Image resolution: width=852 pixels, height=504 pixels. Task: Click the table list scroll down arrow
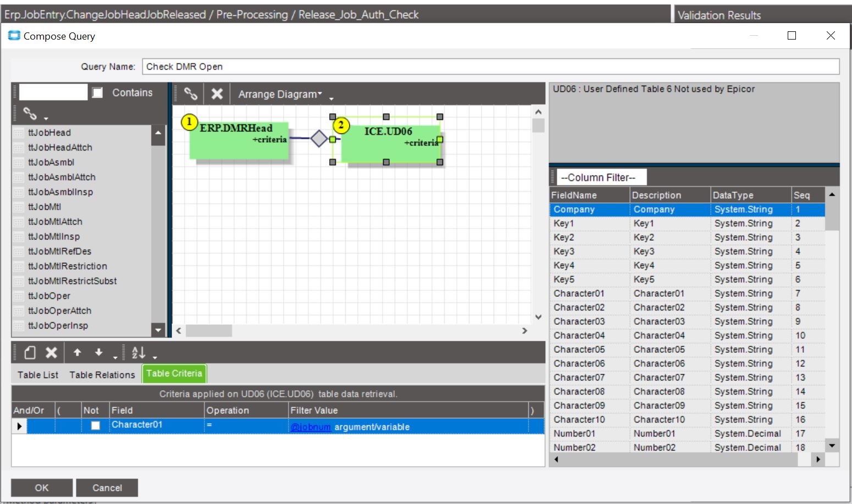(158, 330)
